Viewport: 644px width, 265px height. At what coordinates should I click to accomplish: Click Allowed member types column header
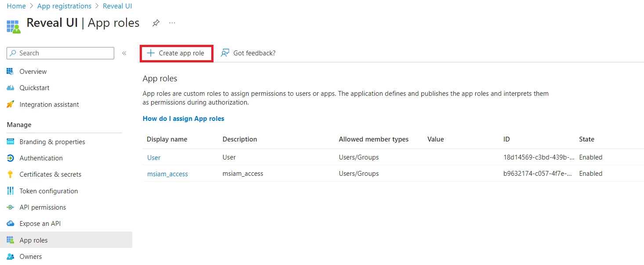click(374, 139)
